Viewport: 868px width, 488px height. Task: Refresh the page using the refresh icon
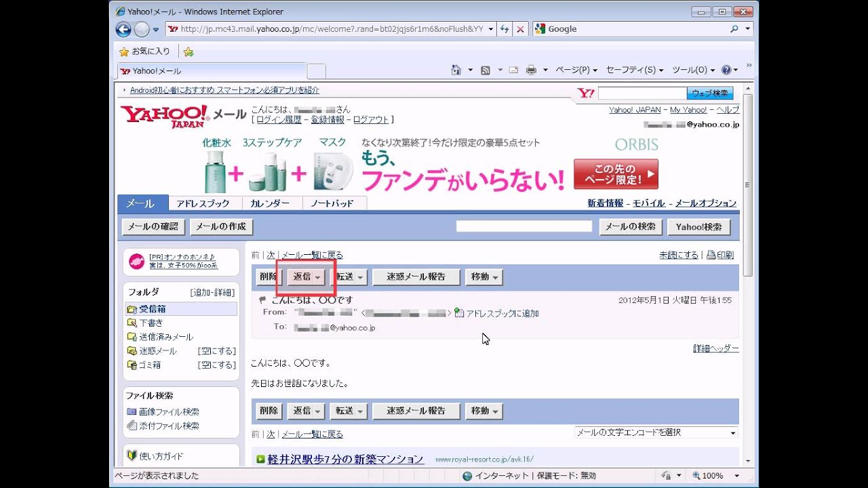pos(505,29)
